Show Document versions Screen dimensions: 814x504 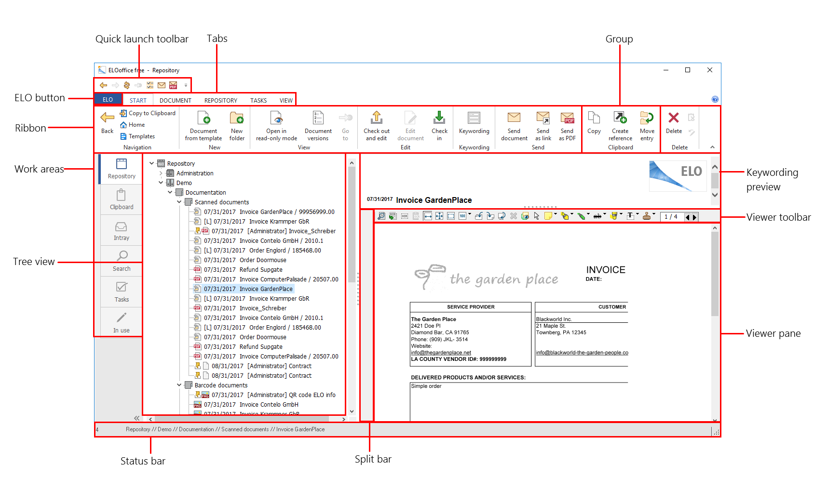pos(318,126)
